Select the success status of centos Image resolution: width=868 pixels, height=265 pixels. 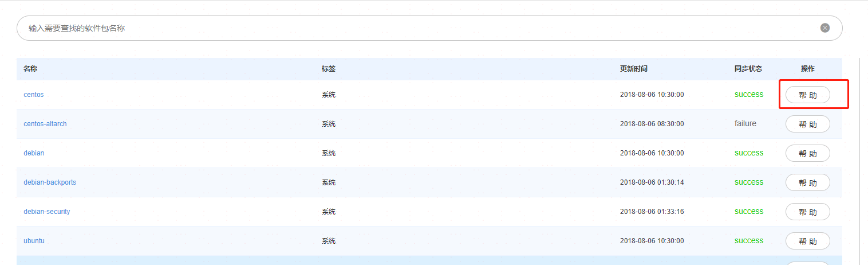749,94
